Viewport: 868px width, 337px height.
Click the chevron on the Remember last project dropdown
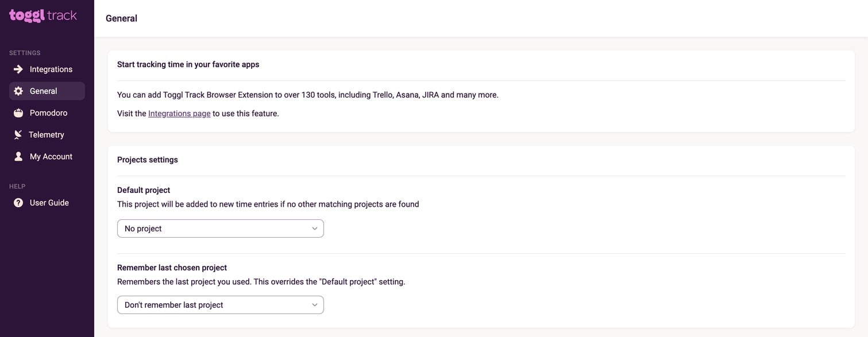315,305
